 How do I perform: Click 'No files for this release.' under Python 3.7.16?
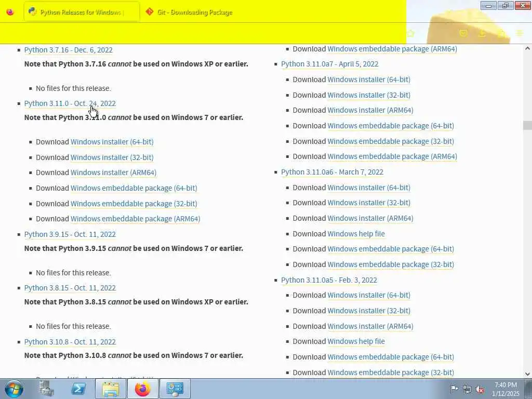pos(73,88)
